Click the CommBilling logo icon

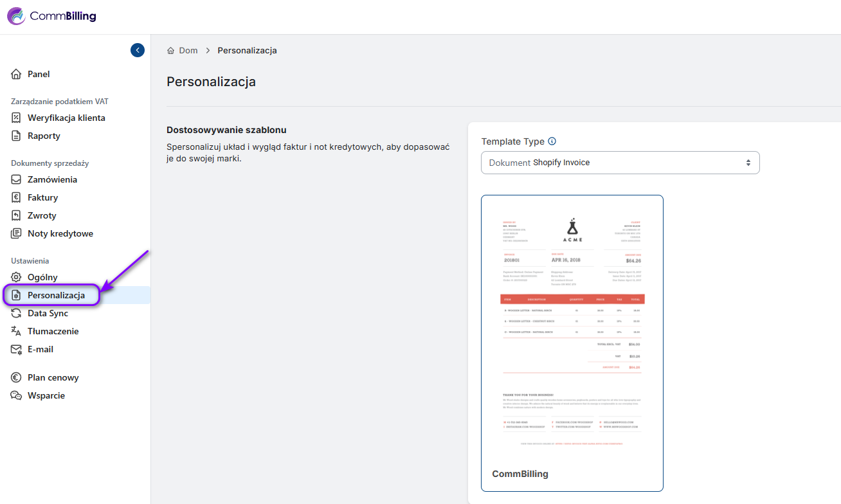click(16, 16)
